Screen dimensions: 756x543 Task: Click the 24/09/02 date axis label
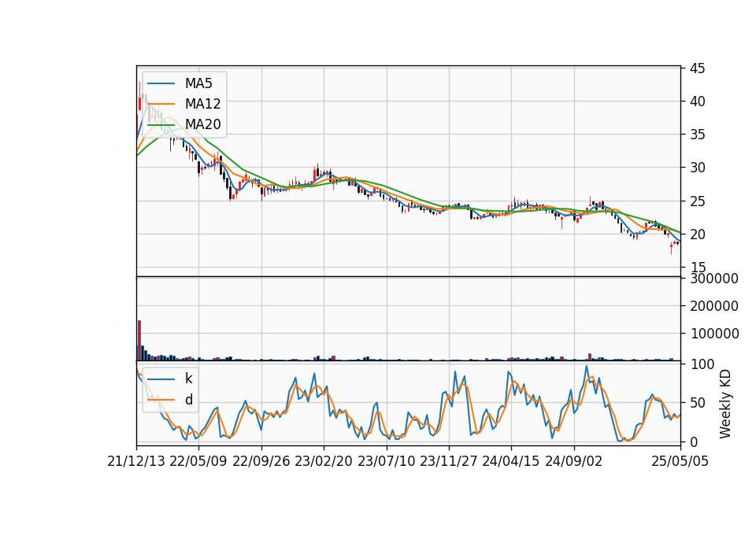pos(574,461)
